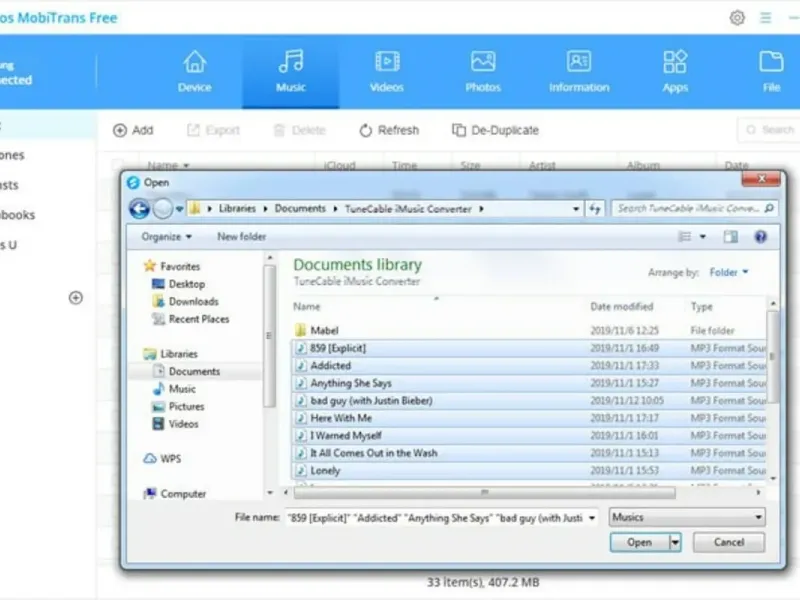Open the Information tab

579,71
